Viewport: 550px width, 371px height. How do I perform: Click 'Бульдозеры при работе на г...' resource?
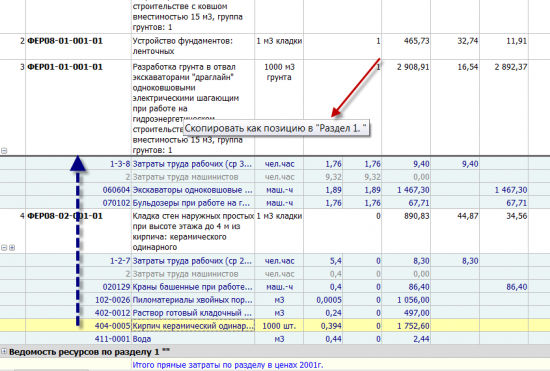(x=191, y=203)
